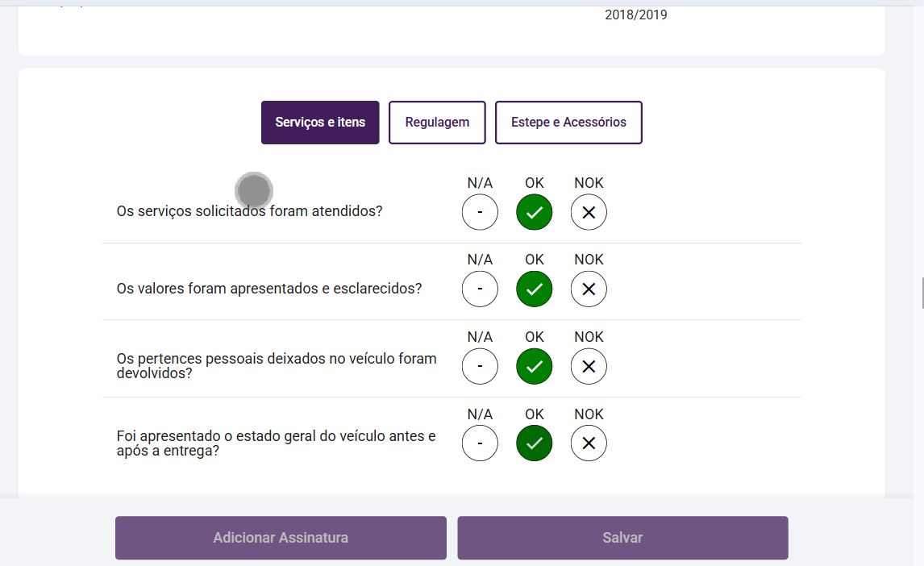Choose NOK X for 'serviços solicitados' question
Image resolution: width=924 pixels, height=566 pixels.
click(x=589, y=213)
